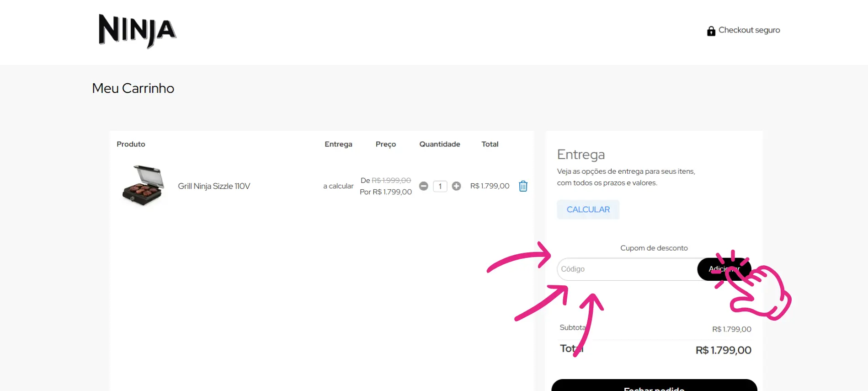Viewport: 868px width, 391px height.
Task: Click the Produto column header
Action: tap(131, 144)
